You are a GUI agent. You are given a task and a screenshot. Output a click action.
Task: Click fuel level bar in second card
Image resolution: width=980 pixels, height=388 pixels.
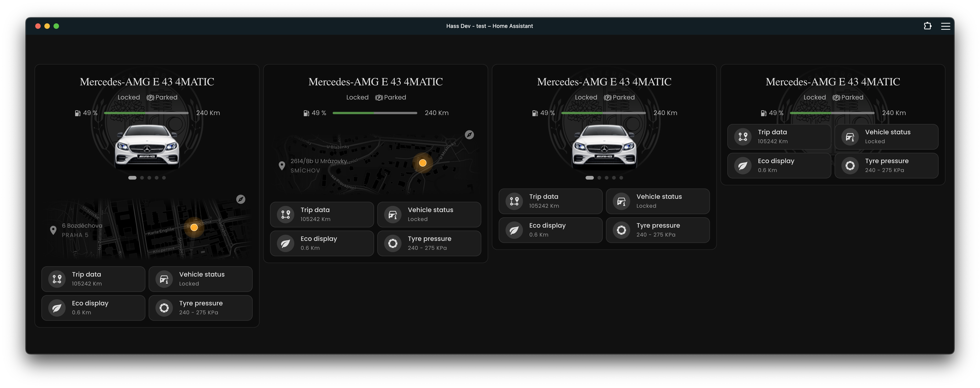pyautogui.click(x=375, y=113)
